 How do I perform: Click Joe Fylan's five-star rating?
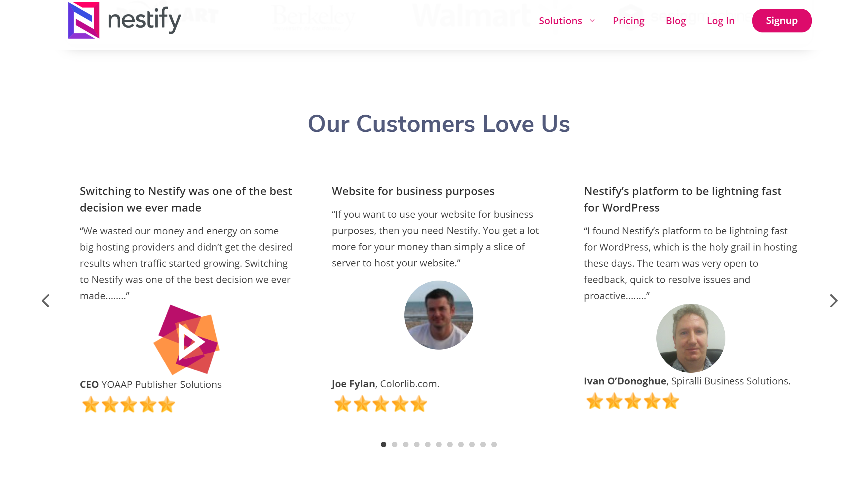pyautogui.click(x=380, y=404)
